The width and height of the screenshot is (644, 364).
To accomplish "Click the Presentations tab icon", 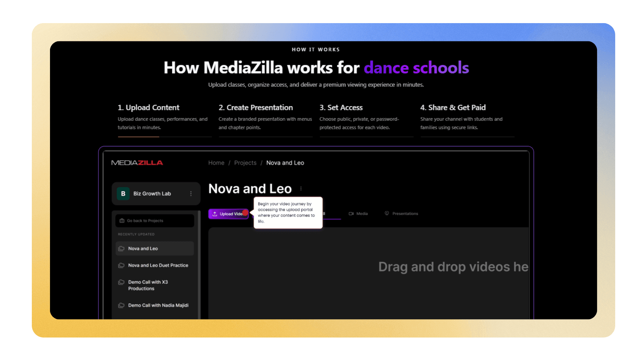I will pyautogui.click(x=387, y=213).
